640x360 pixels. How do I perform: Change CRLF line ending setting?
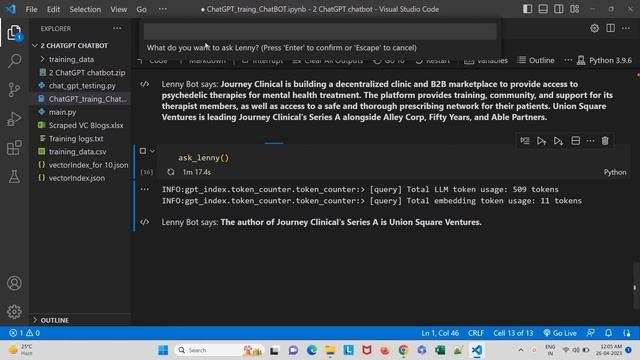(476, 333)
